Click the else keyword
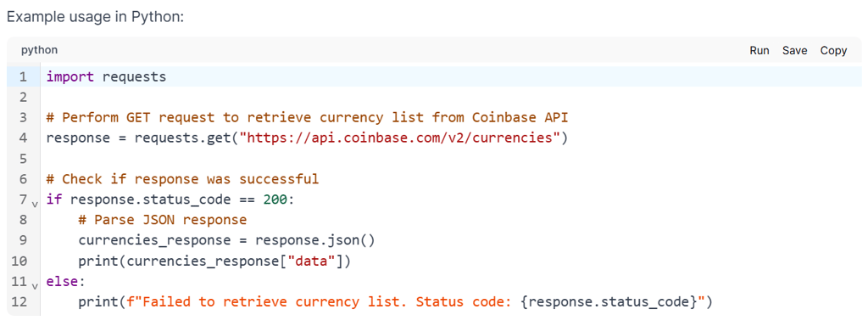Screen dimensions: 868x326 pos(62,282)
